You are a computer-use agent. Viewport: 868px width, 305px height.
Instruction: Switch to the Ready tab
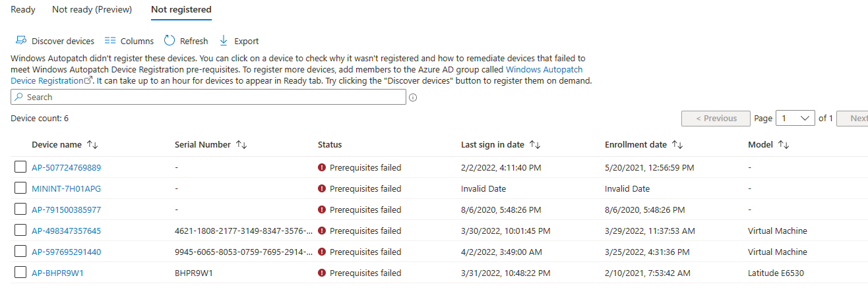click(x=23, y=10)
